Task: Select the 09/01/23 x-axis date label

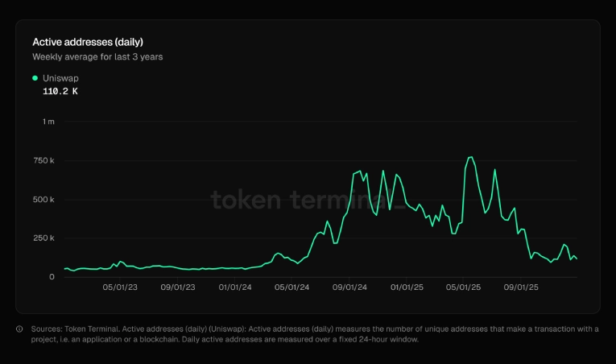Action: coord(179,287)
